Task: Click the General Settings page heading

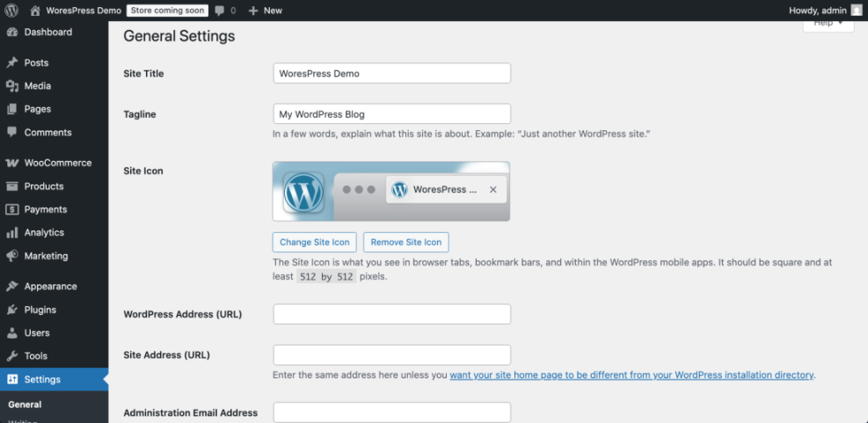Action: tap(179, 37)
